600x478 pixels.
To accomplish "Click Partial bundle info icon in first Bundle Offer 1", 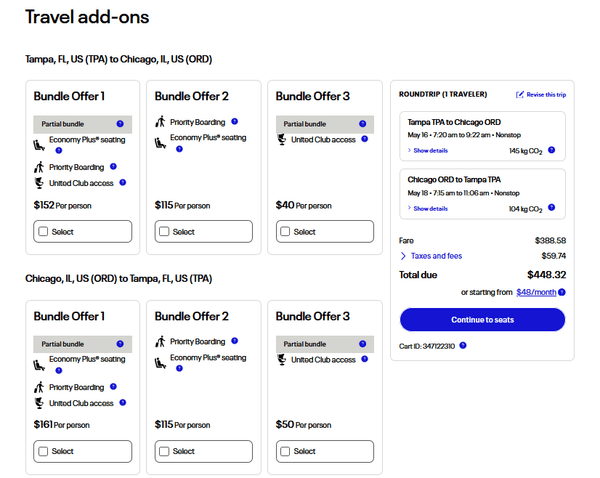I will click(x=121, y=124).
